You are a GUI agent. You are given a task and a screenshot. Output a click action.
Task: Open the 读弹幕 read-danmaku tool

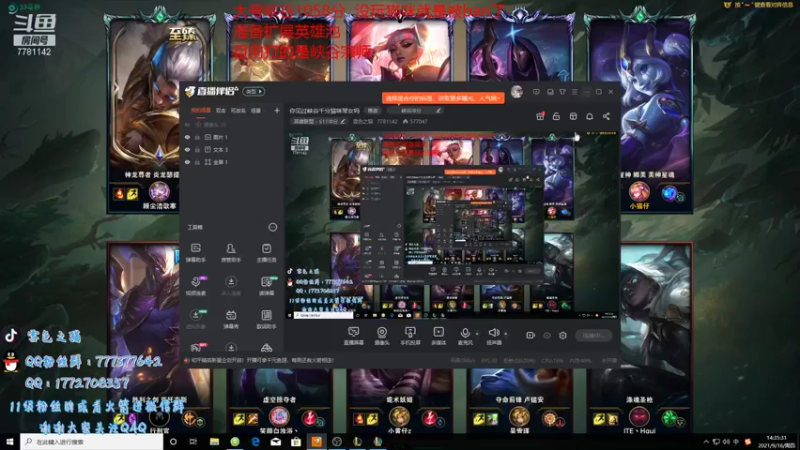tap(266, 286)
